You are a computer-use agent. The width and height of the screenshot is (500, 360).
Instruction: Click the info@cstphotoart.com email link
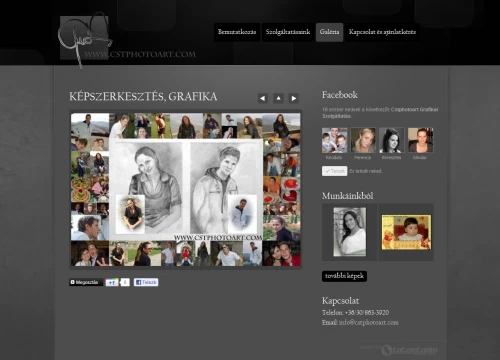tap(369, 322)
